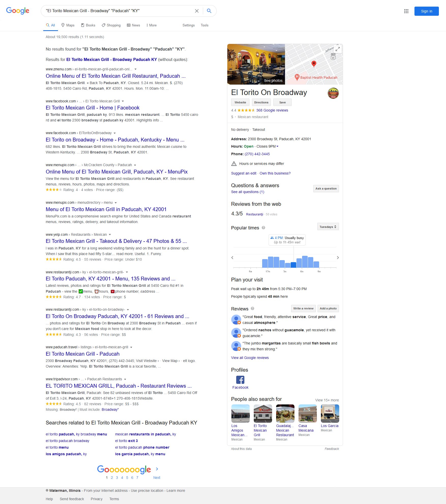Click View 15+ more link
The image size is (446, 504).
(x=327, y=400)
